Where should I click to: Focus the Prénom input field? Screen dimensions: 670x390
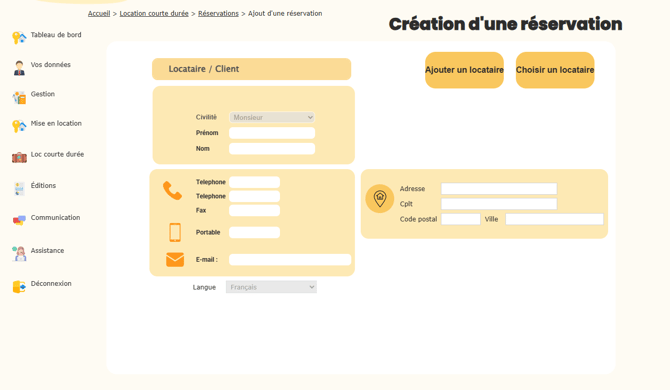[x=272, y=133]
